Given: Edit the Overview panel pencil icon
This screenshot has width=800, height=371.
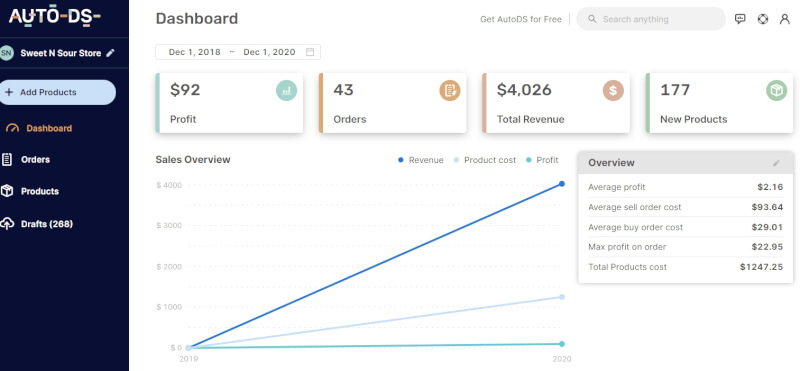Looking at the screenshot, I should coord(776,163).
